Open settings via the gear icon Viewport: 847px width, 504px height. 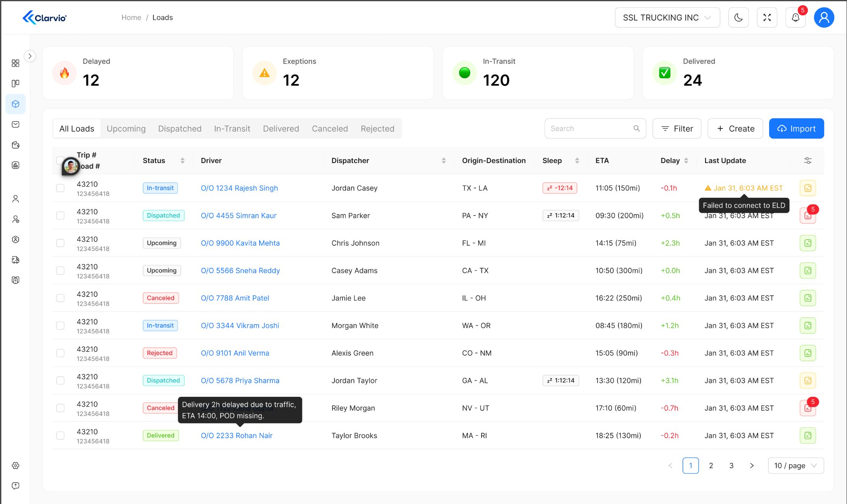click(15, 465)
